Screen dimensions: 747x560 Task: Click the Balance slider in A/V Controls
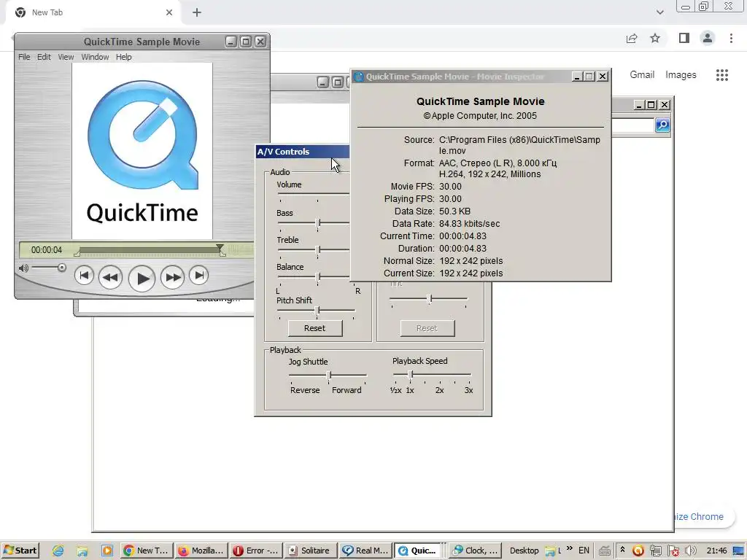pos(319,276)
